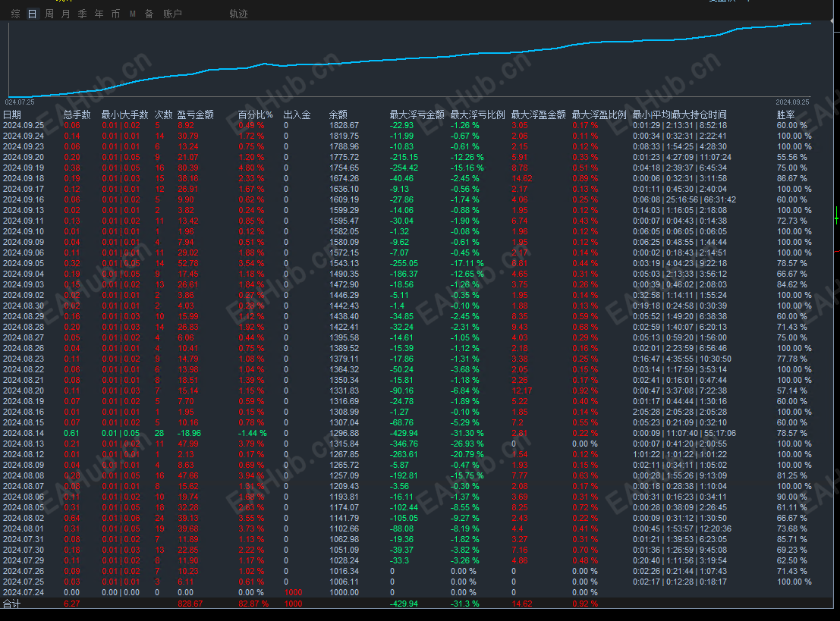Open the 周 weekly tab
The width and height of the screenshot is (840, 621).
click(x=49, y=14)
